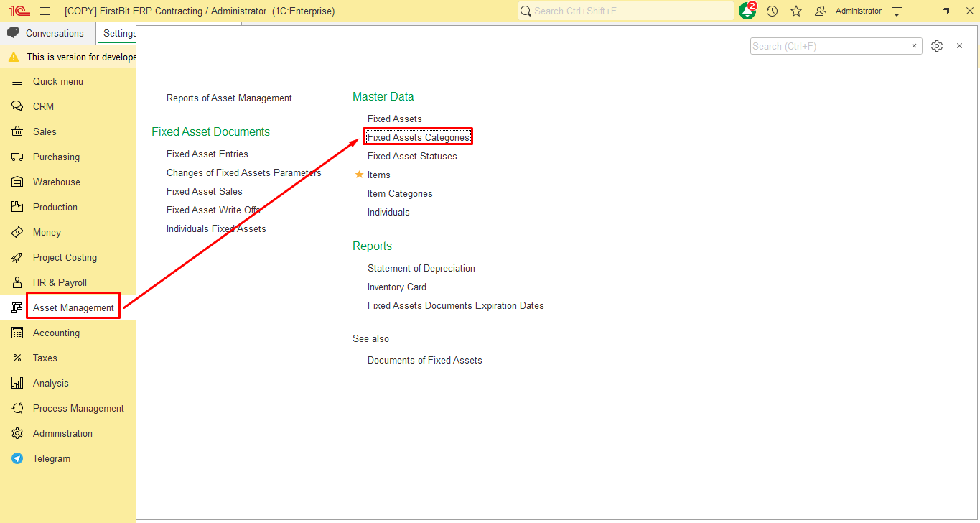The width and height of the screenshot is (980, 523).
Task: Click the Administrator user name
Action: (858, 11)
